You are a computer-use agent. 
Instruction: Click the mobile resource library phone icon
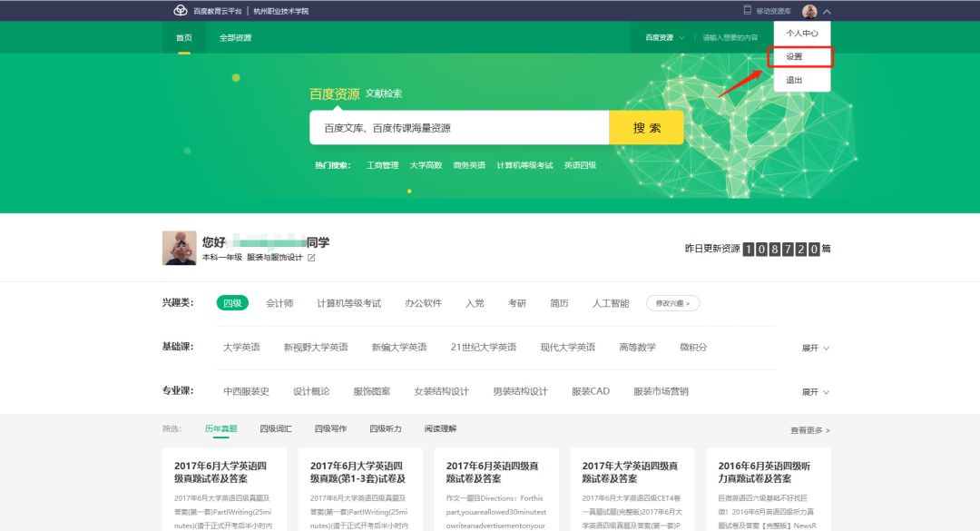[x=747, y=11]
